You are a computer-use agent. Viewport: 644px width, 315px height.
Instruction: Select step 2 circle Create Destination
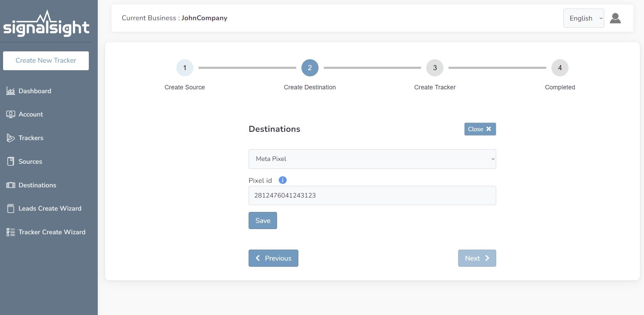310,68
